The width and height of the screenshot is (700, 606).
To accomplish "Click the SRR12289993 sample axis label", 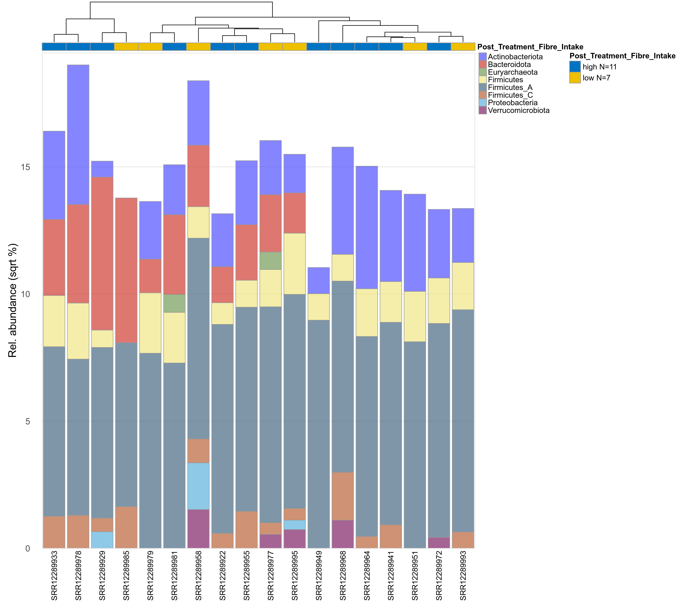I will pos(463,576).
